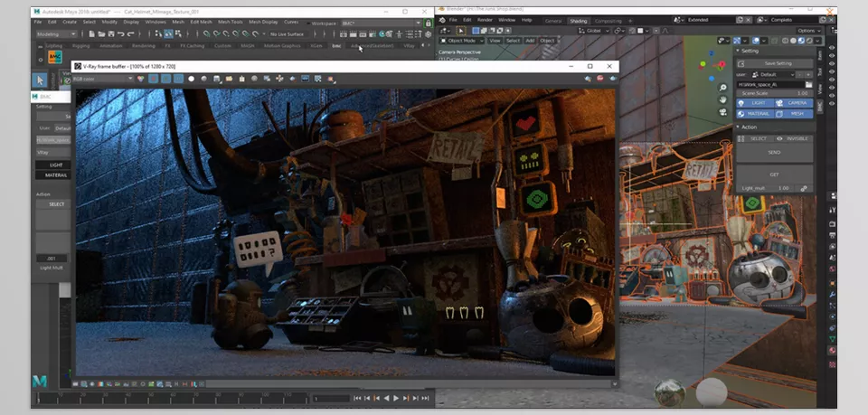Switch V-Ray buffer to RGB channels icon
This screenshot has width=868, height=415.
[x=141, y=79]
